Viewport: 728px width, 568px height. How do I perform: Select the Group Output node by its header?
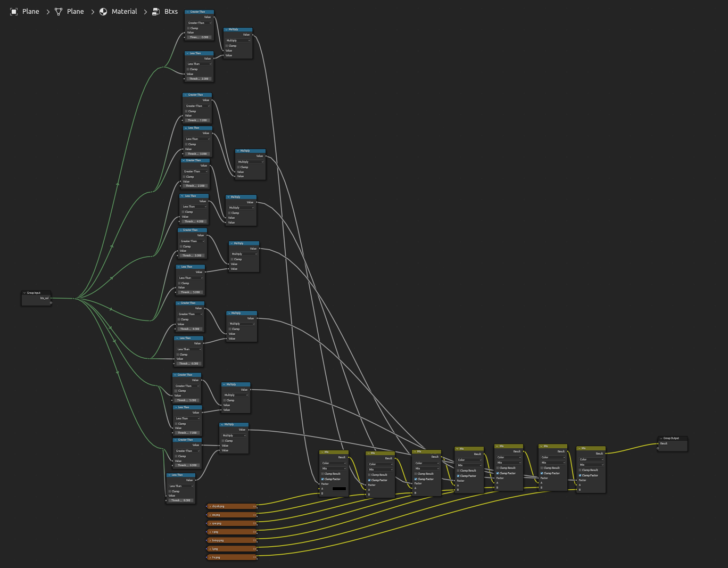pos(672,438)
